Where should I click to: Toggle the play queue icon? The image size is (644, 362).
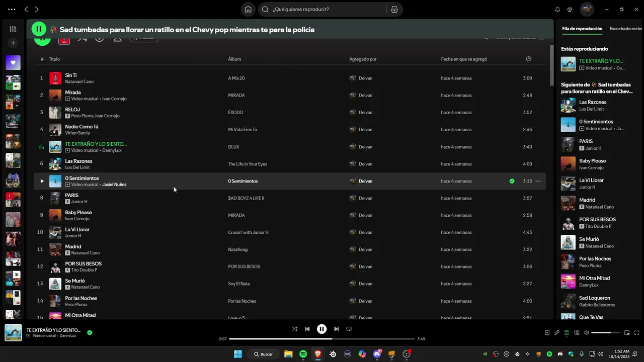pos(567,333)
